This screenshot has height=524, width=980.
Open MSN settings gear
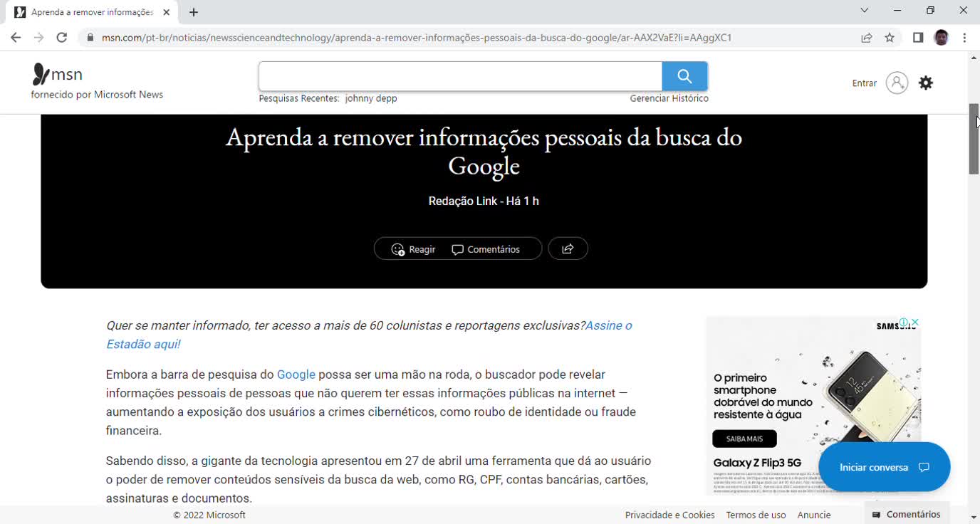(x=926, y=83)
